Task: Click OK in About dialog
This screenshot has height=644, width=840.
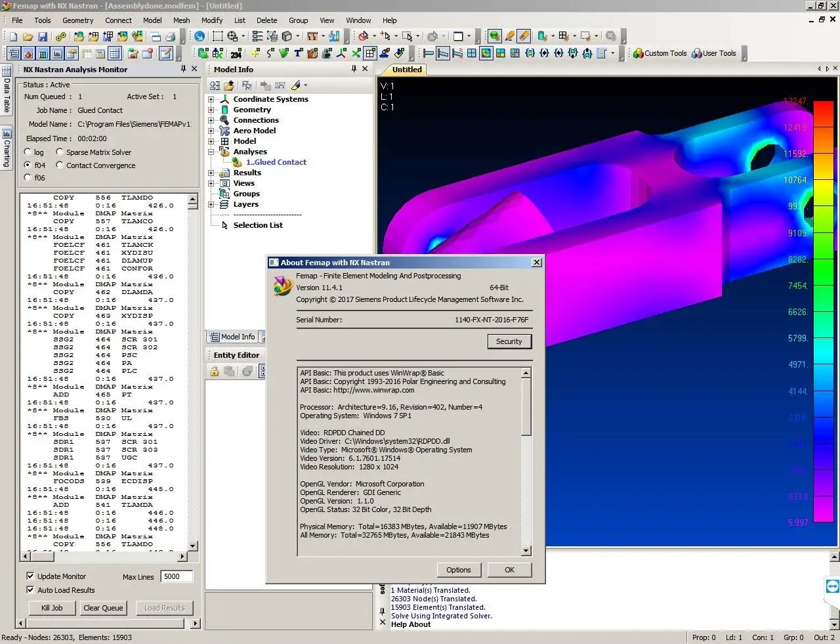Action: click(x=509, y=570)
